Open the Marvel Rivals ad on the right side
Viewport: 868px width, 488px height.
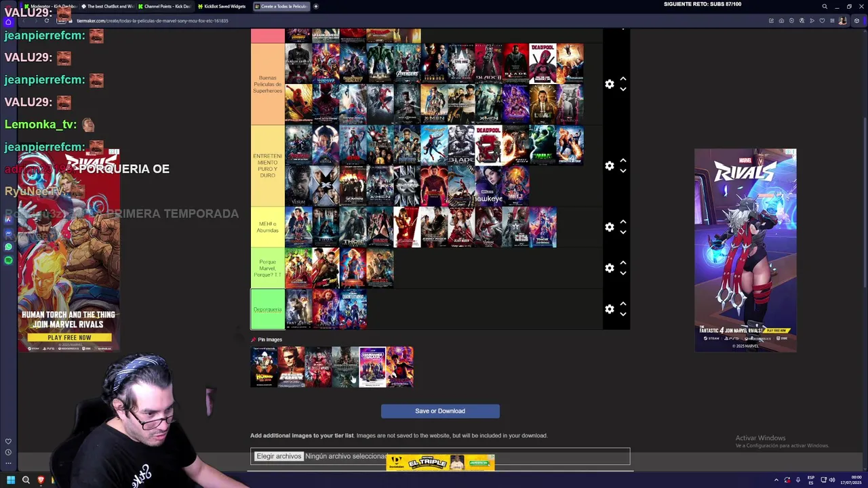click(x=745, y=250)
